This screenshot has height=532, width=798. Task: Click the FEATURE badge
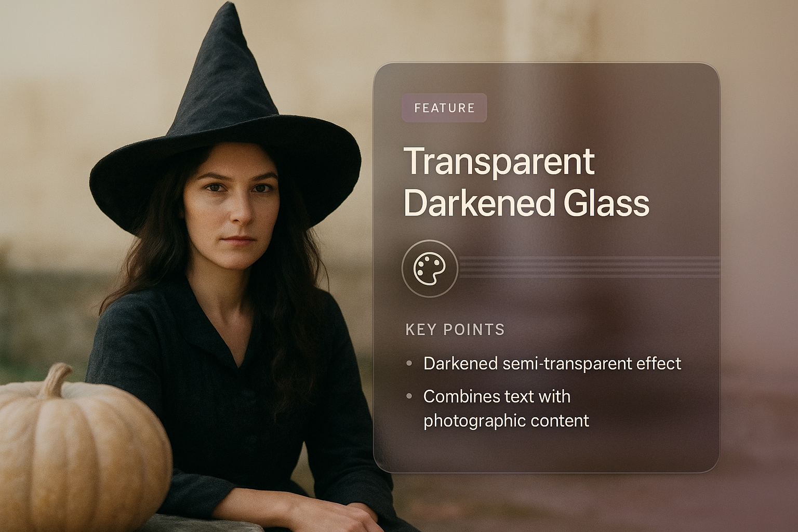pos(444,108)
